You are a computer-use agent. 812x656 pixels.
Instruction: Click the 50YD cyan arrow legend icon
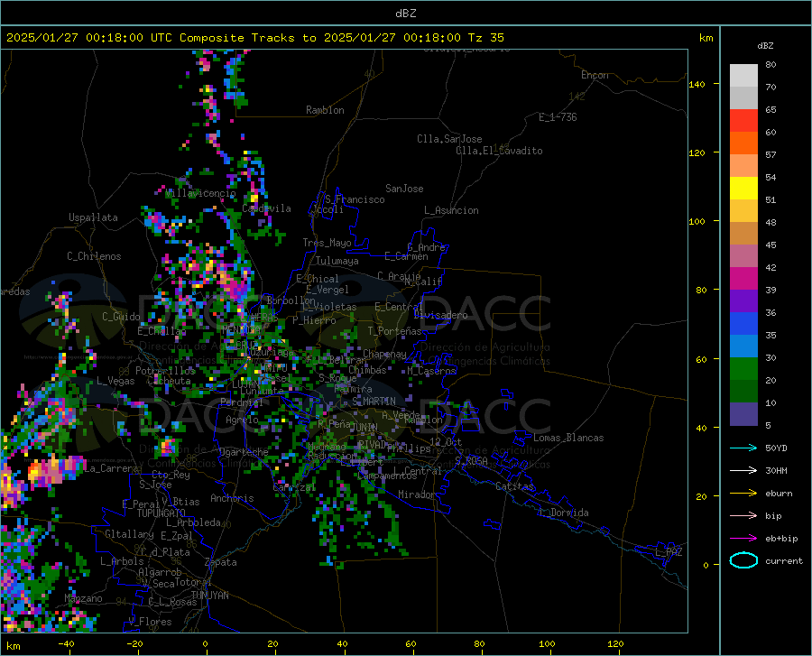743,448
